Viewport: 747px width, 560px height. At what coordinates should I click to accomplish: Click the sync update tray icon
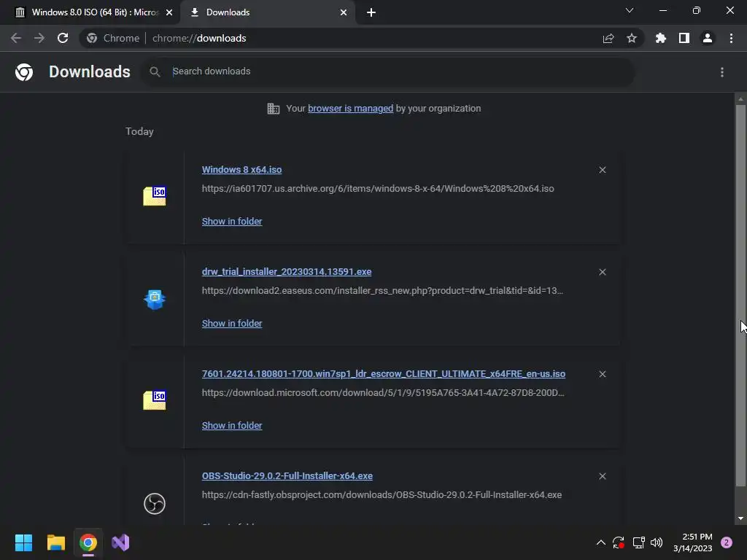coord(619,542)
